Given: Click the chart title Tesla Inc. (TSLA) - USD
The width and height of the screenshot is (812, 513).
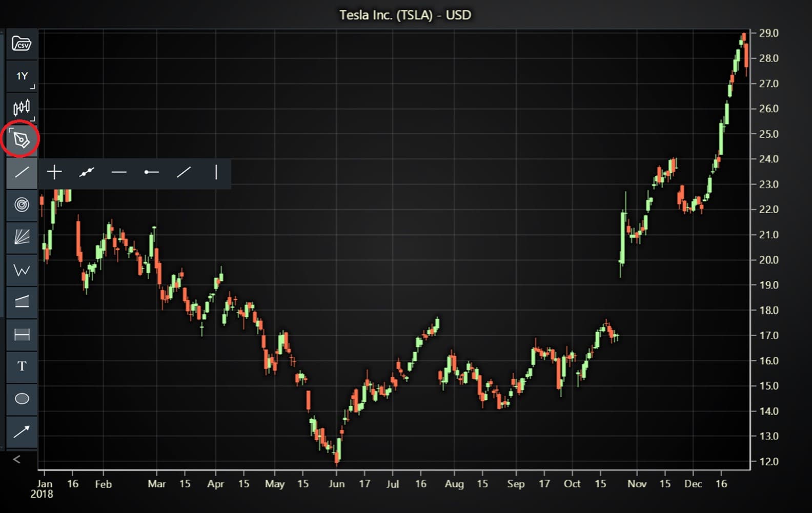Looking at the screenshot, I should pyautogui.click(x=405, y=15).
